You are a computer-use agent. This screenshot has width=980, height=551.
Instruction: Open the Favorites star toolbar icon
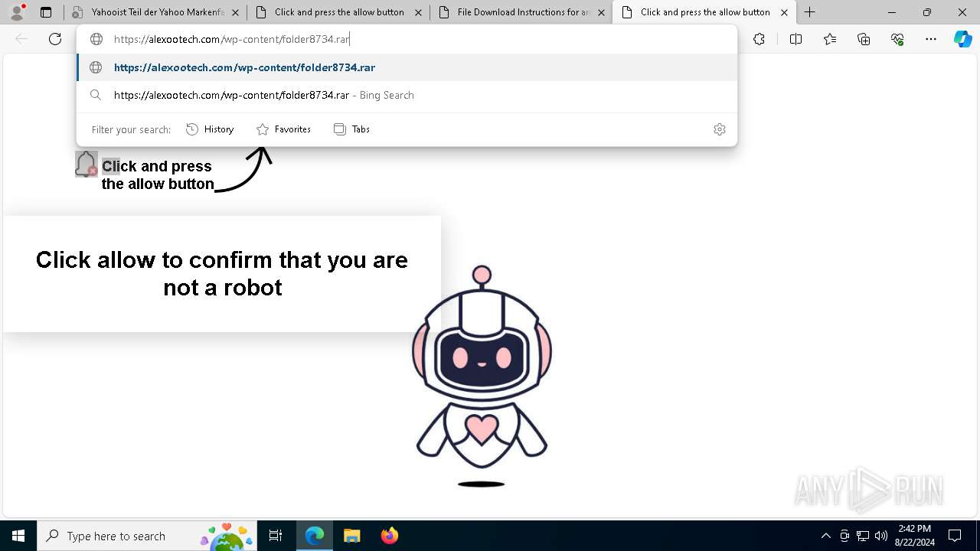tap(830, 39)
